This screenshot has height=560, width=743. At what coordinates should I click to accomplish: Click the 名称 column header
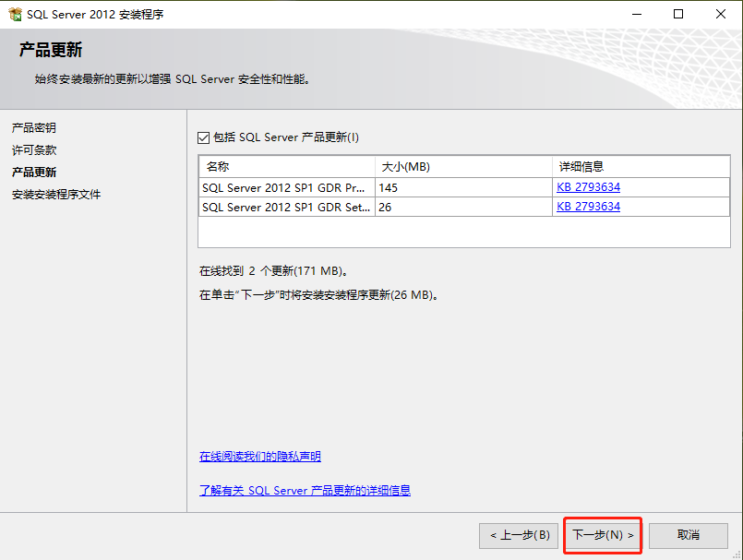tap(287, 167)
